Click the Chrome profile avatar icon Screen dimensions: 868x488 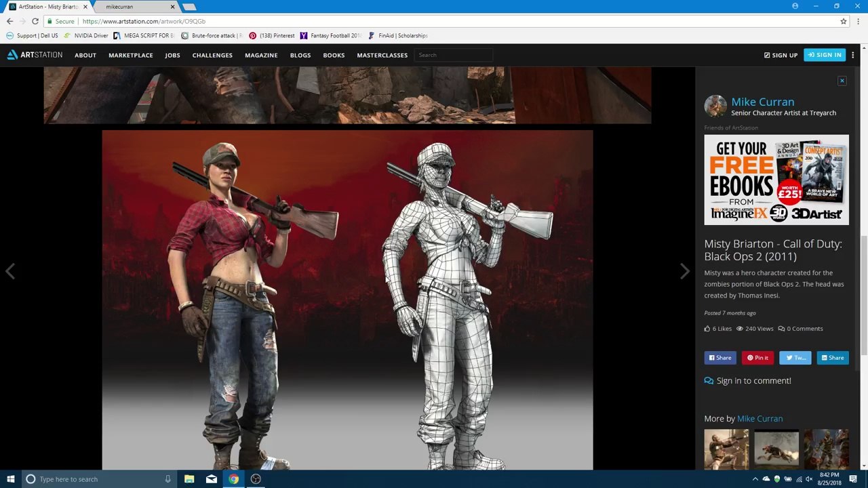coord(795,6)
